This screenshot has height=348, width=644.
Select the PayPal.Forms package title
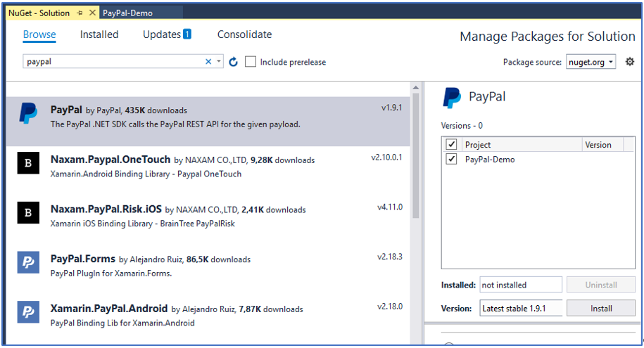pos(82,259)
